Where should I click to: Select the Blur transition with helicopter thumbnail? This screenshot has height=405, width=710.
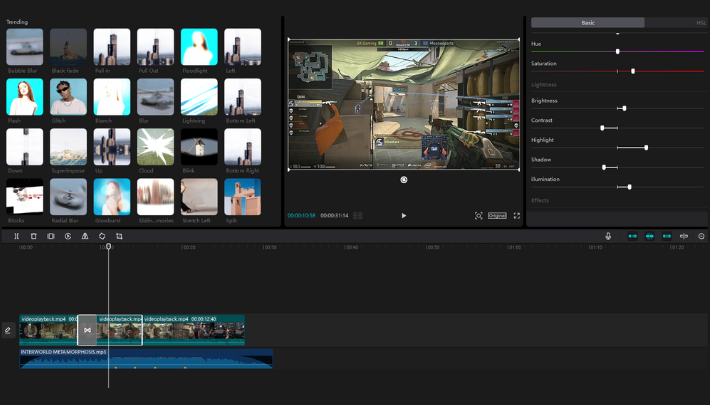pos(155,97)
